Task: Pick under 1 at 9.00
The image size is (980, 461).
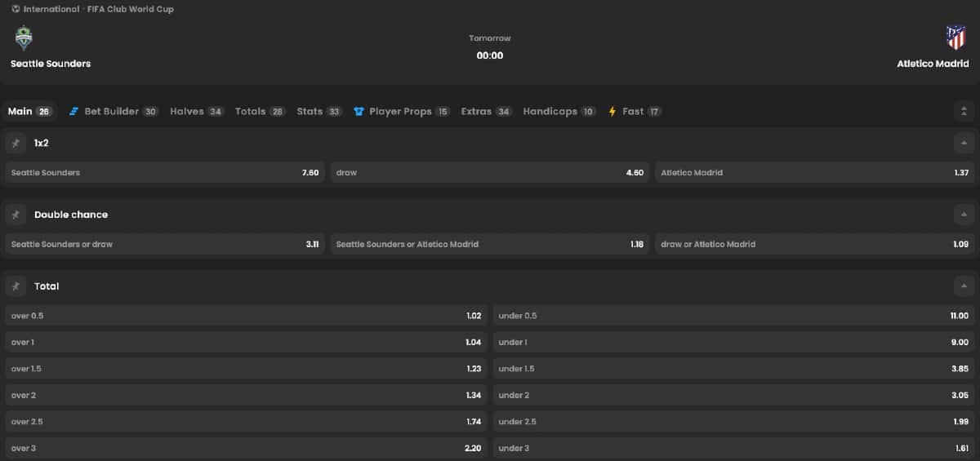Action: [x=734, y=343]
